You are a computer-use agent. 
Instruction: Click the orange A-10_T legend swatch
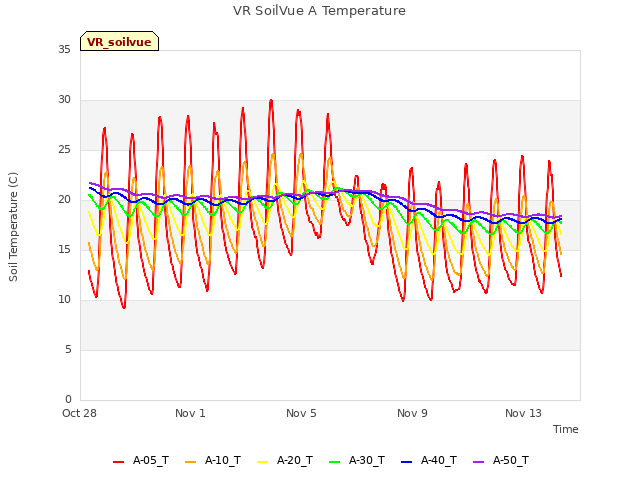(x=190, y=462)
